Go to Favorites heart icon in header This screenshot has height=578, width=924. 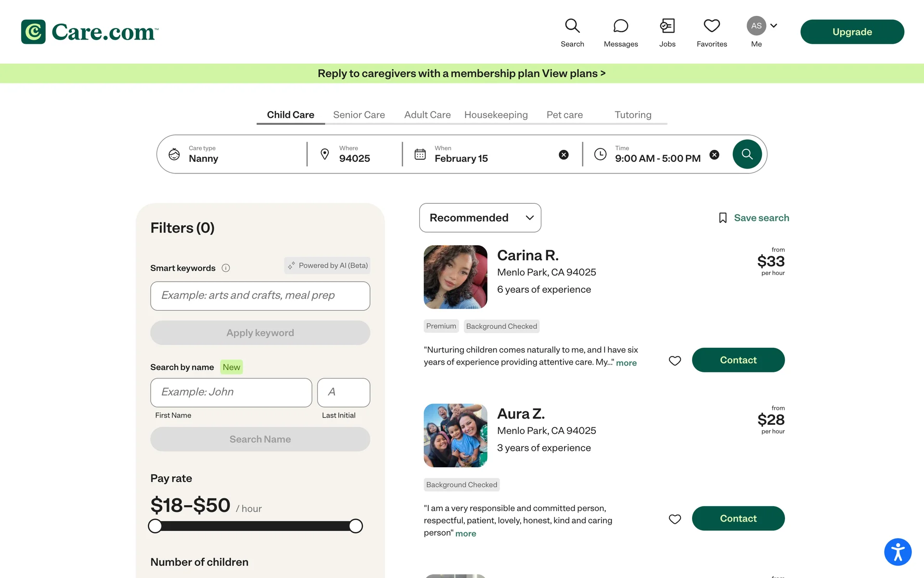point(711,33)
